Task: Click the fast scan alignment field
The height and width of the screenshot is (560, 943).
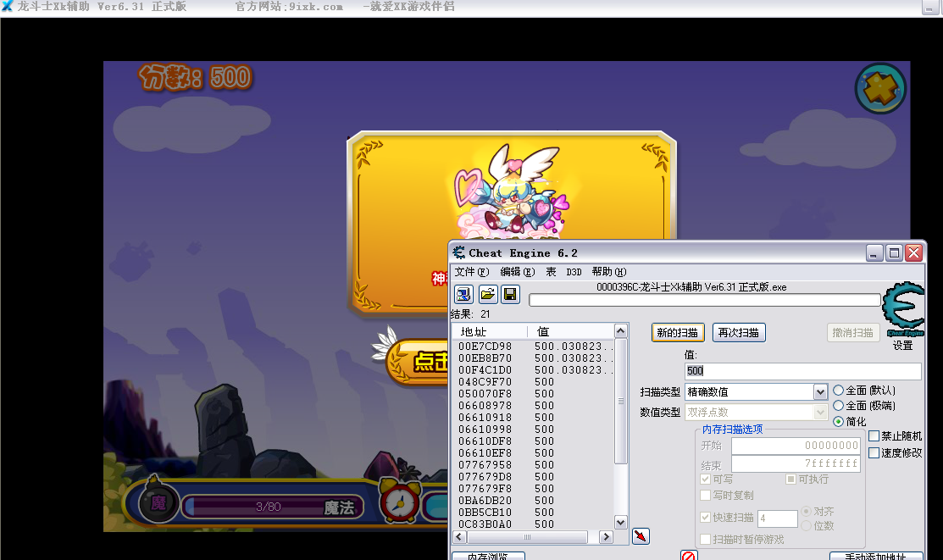Action: [778, 518]
